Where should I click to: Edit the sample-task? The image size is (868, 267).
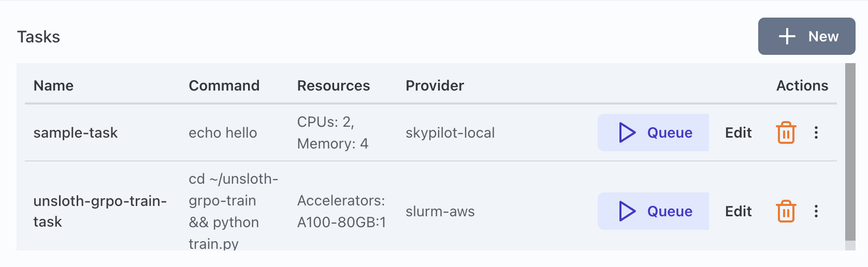click(738, 133)
